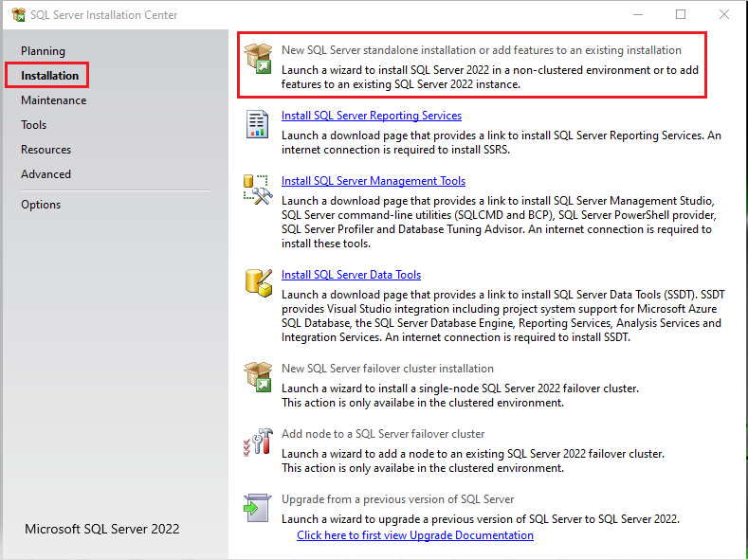Open Install SQL Server Reporting Services link
Viewport: 748px width, 560px height.
pos(372,116)
